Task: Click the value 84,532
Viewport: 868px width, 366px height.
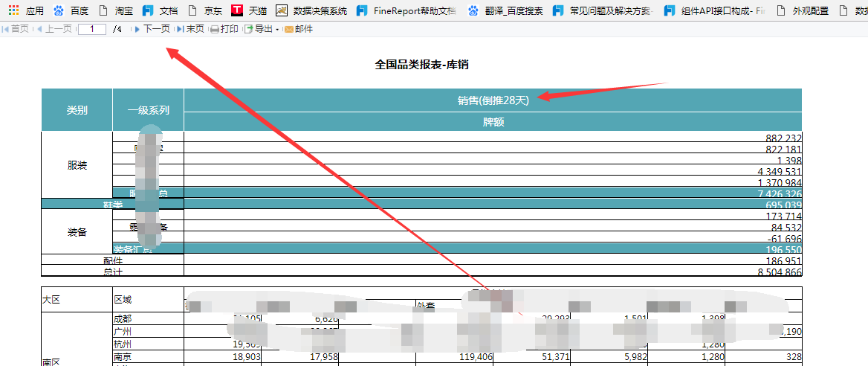Action: pos(786,227)
